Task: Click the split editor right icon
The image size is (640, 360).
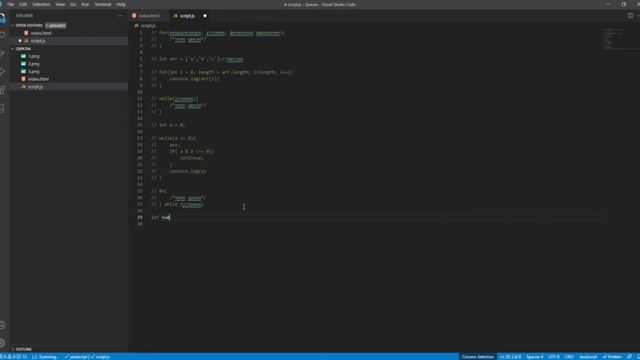Action: (630, 16)
